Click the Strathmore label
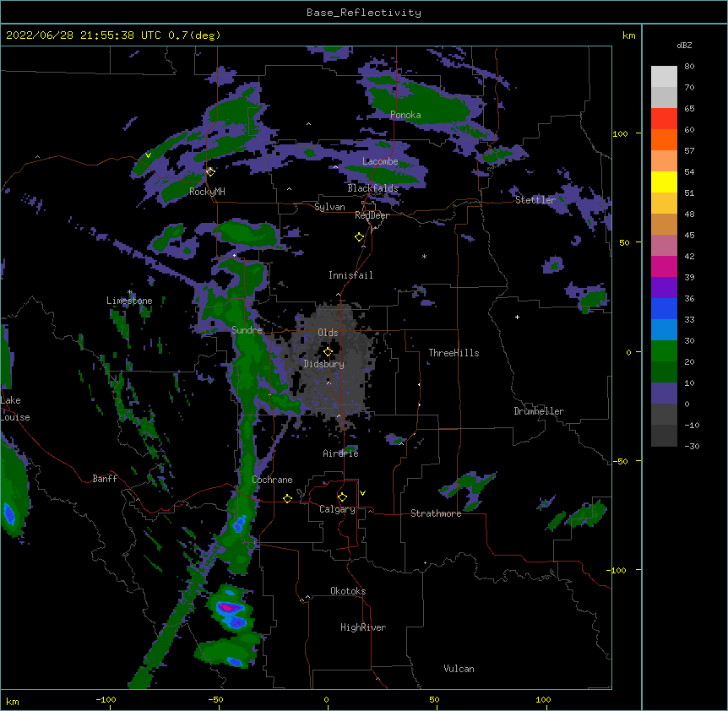 point(436,513)
